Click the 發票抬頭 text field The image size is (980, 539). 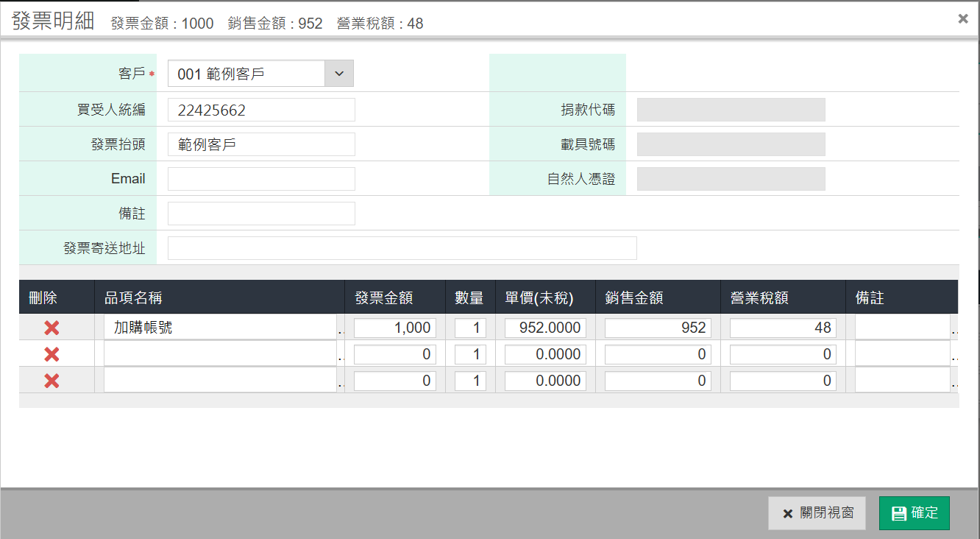[261, 145]
